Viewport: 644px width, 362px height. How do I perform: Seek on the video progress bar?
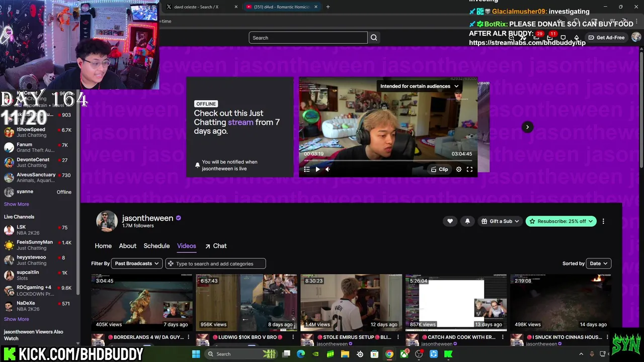(388, 161)
